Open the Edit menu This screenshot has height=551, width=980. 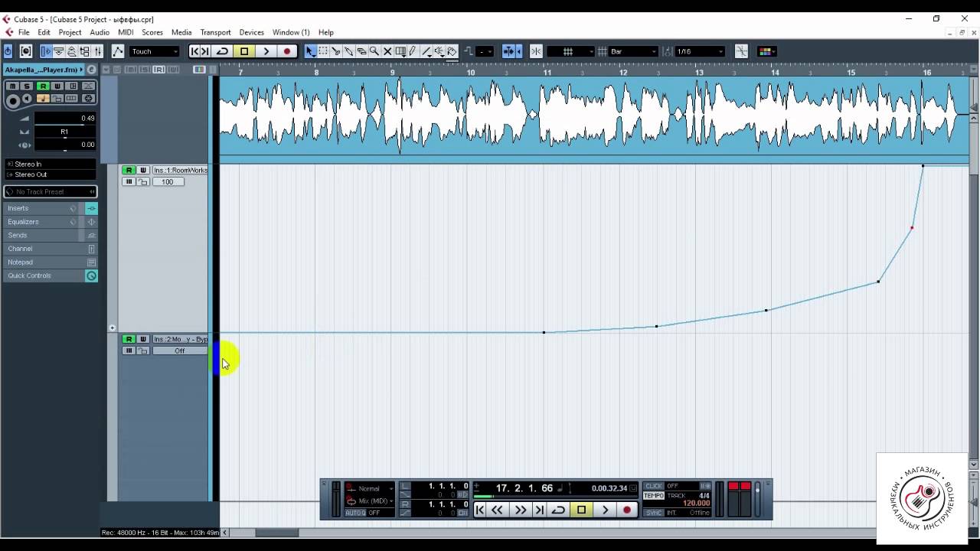point(44,32)
